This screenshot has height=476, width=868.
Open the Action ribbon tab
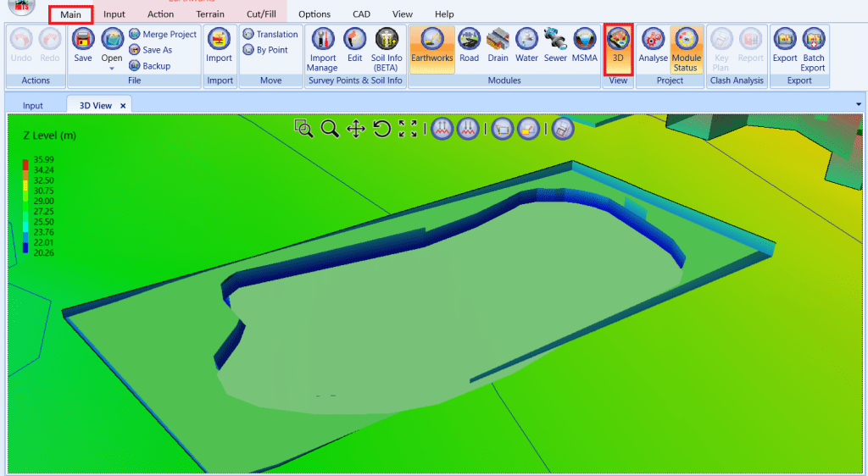coord(160,14)
